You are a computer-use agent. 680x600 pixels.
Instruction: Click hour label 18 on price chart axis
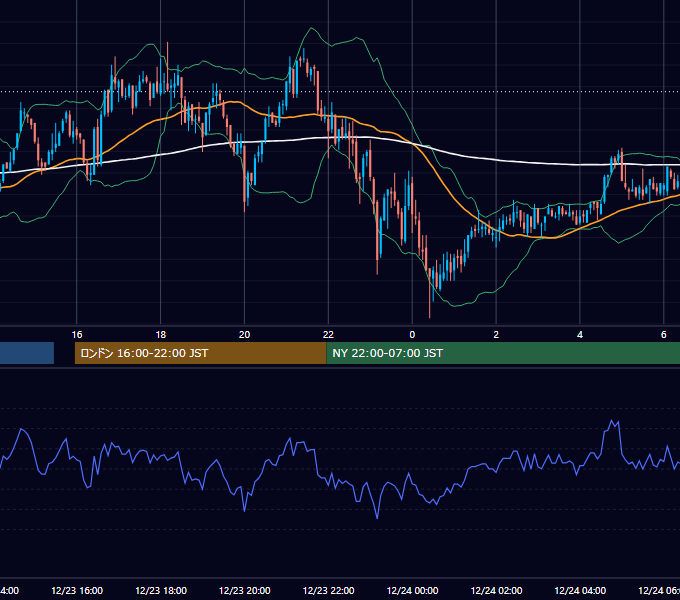(x=160, y=335)
